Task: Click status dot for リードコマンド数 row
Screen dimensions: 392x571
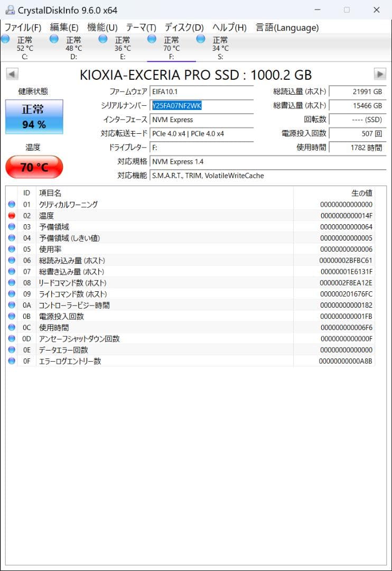Action: point(12,282)
